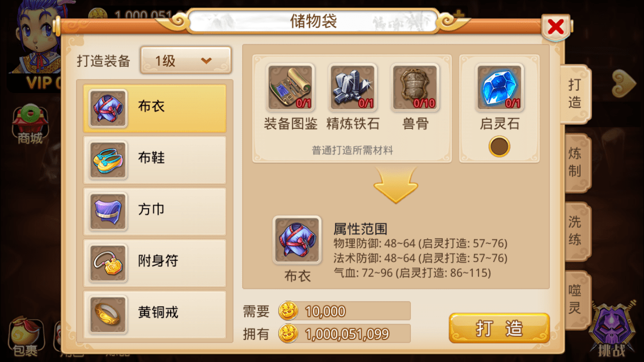Click the 布衣 result preview icon

pos(297,240)
